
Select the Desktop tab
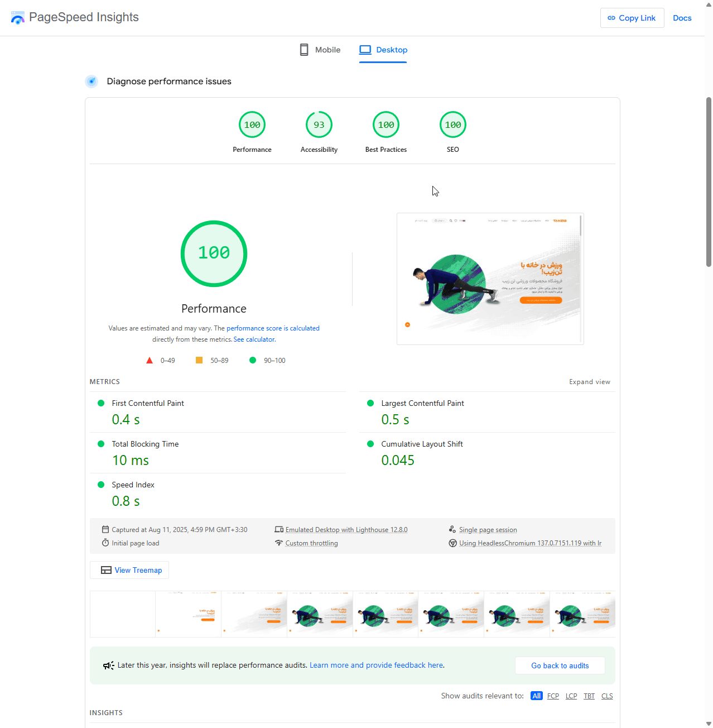(383, 50)
